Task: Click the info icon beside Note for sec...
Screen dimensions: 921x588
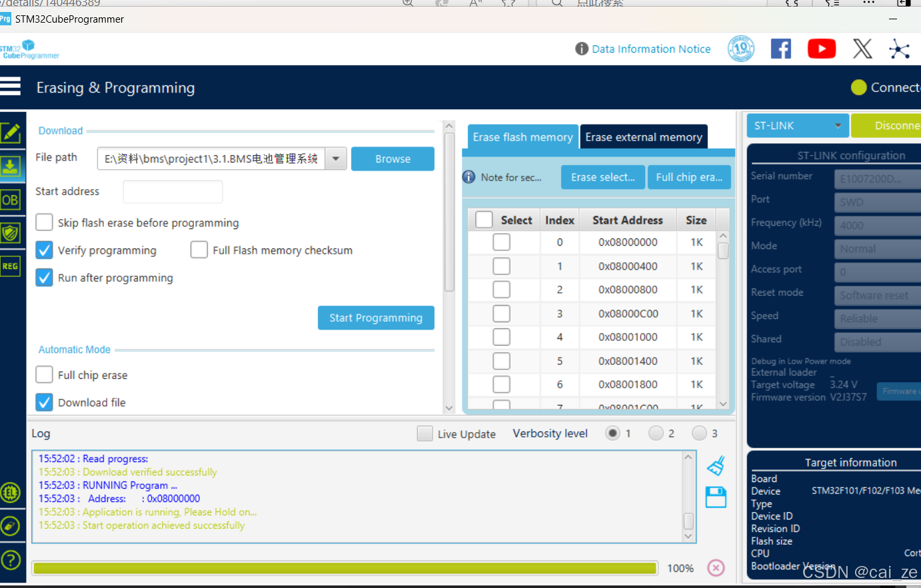Action: [x=469, y=177]
